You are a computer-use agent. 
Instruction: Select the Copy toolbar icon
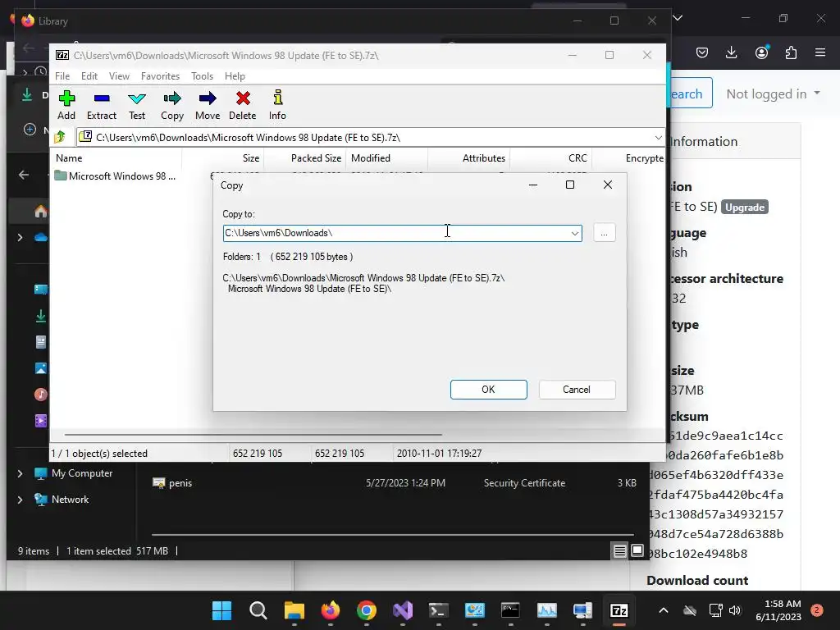click(172, 105)
